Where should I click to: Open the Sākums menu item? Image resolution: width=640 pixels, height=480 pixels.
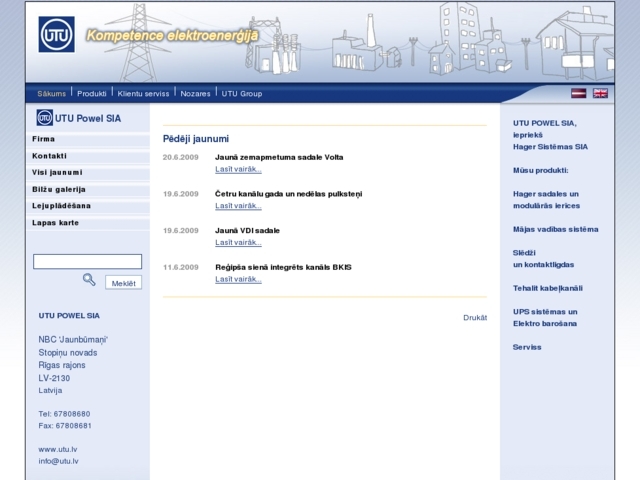[x=52, y=93]
